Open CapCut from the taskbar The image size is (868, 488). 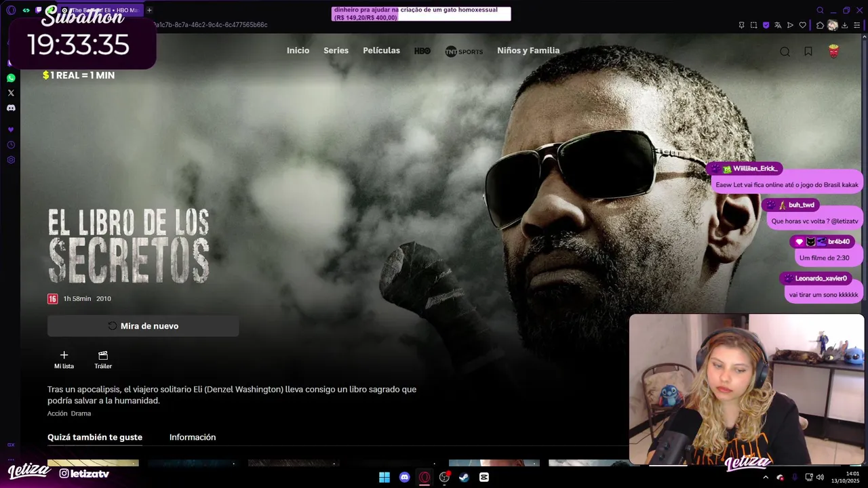pos(484,477)
